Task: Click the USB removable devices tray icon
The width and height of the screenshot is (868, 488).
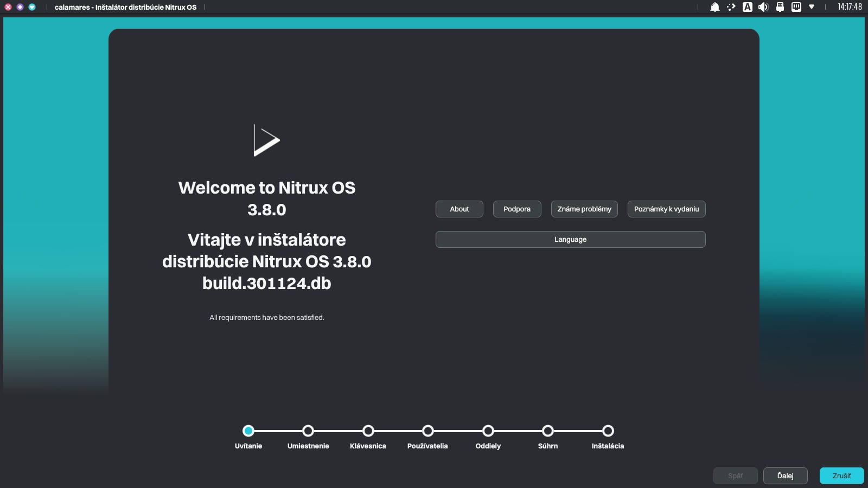Action: click(780, 7)
